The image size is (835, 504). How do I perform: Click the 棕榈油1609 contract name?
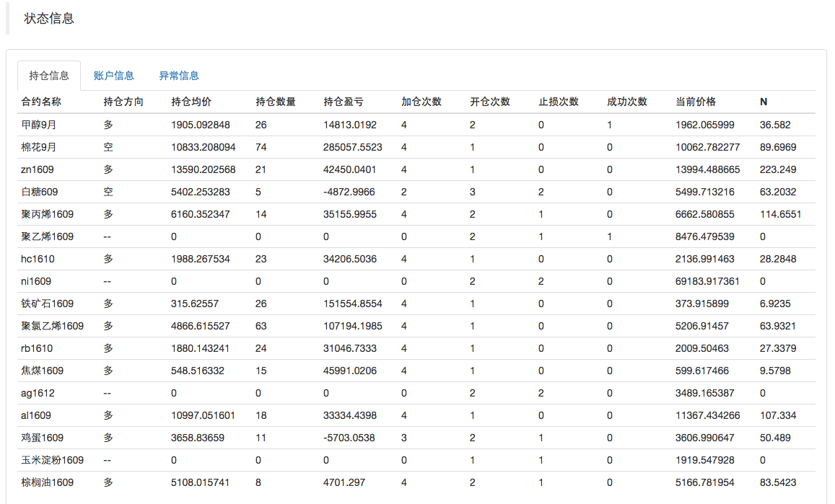[47, 482]
